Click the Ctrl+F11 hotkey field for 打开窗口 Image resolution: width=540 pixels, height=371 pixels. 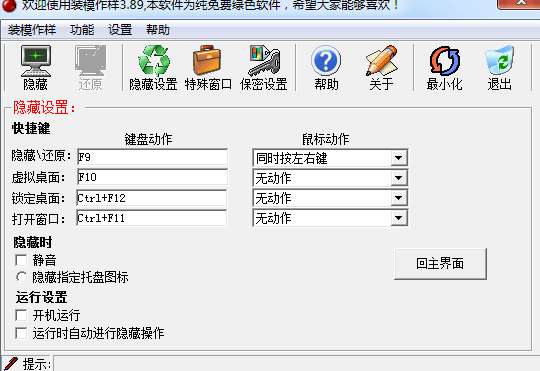click(x=152, y=218)
